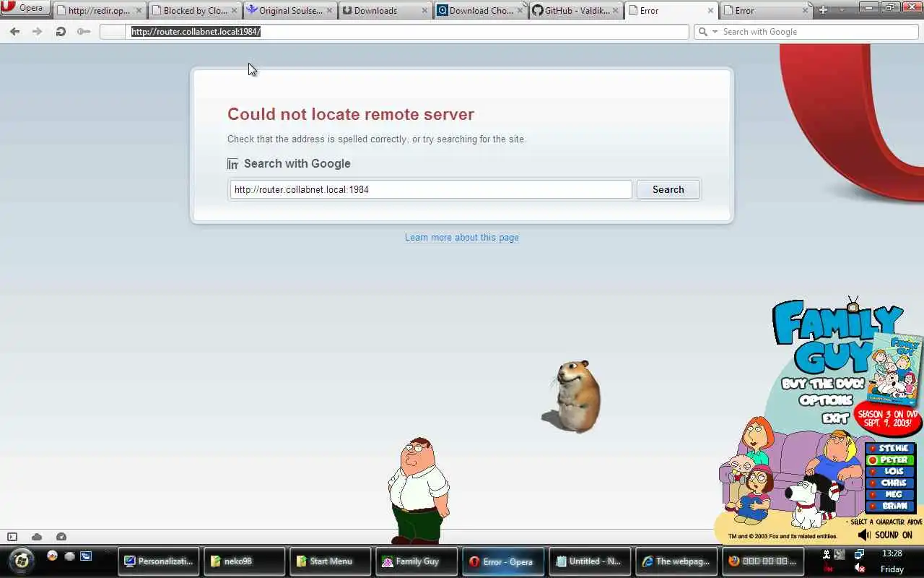Select the BRIAN character option
This screenshot has height=578, width=924.
pyautogui.click(x=889, y=506)
